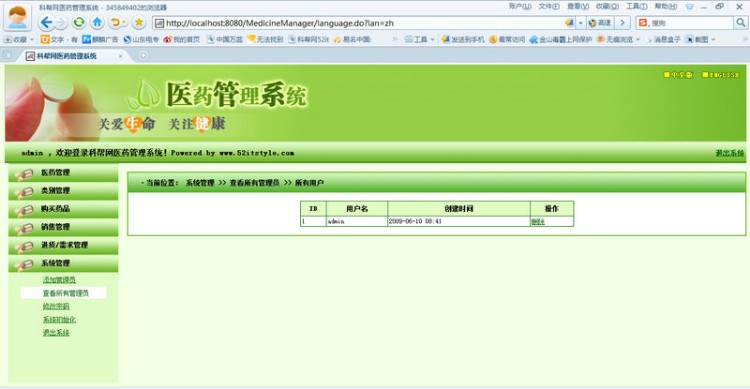750x389 pixels.
Task: Switch language to 中文版
Action: [x=678, y=75]
